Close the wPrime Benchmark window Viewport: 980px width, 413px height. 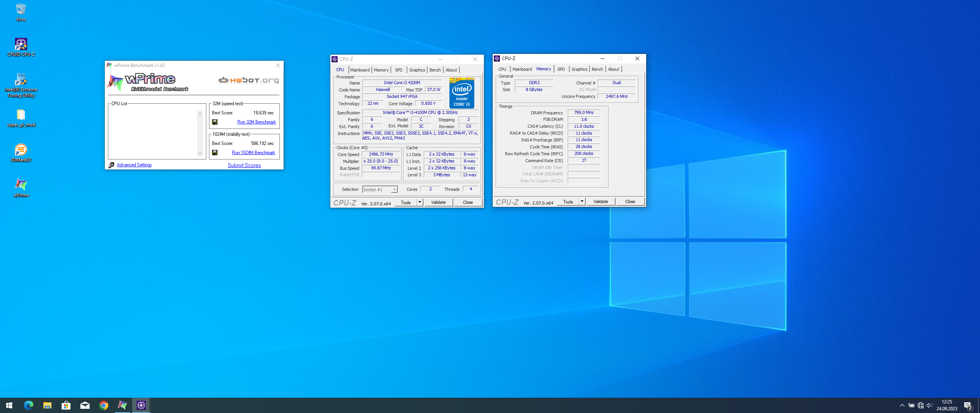(278, 65)
